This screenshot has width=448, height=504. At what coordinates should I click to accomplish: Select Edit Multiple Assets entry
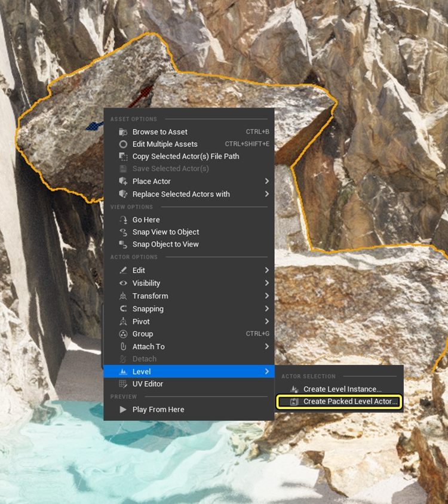coord(189,144)
